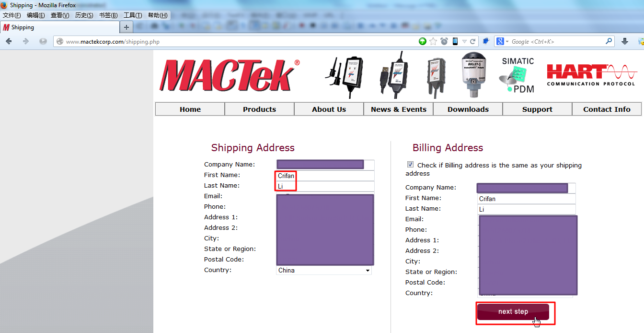Screen dimensions: 644x333
Task: Open the Downloads navigation item
Action: [x=468, y=109]
